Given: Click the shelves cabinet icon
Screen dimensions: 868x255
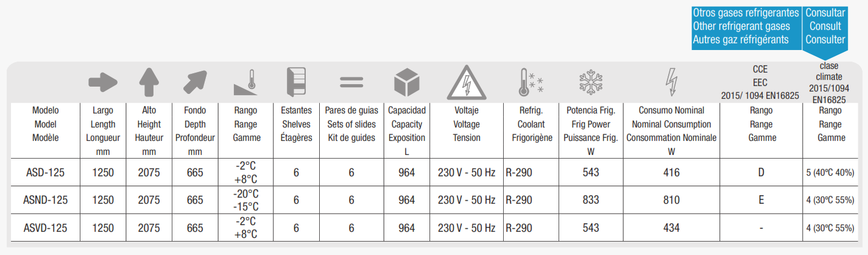Looking at the screenshot, I should click(x=296, y=82).
